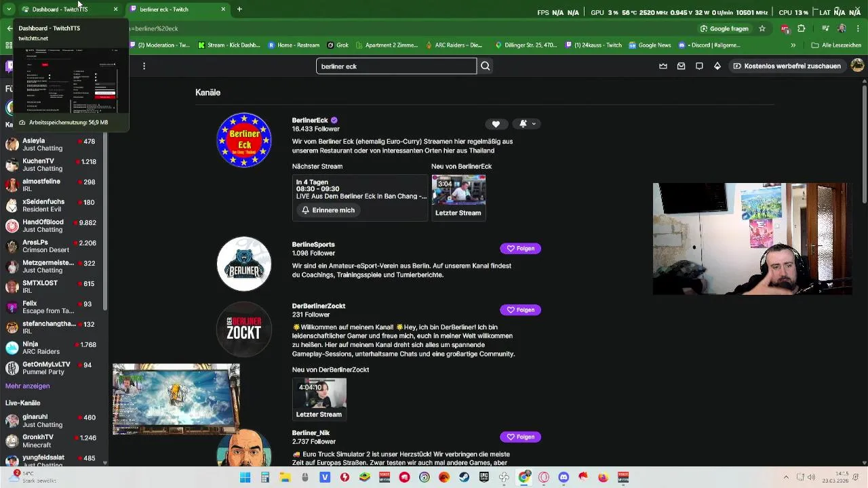
Task: Open Twitch whispers speech bubble icon
Action: pos(699,66)
